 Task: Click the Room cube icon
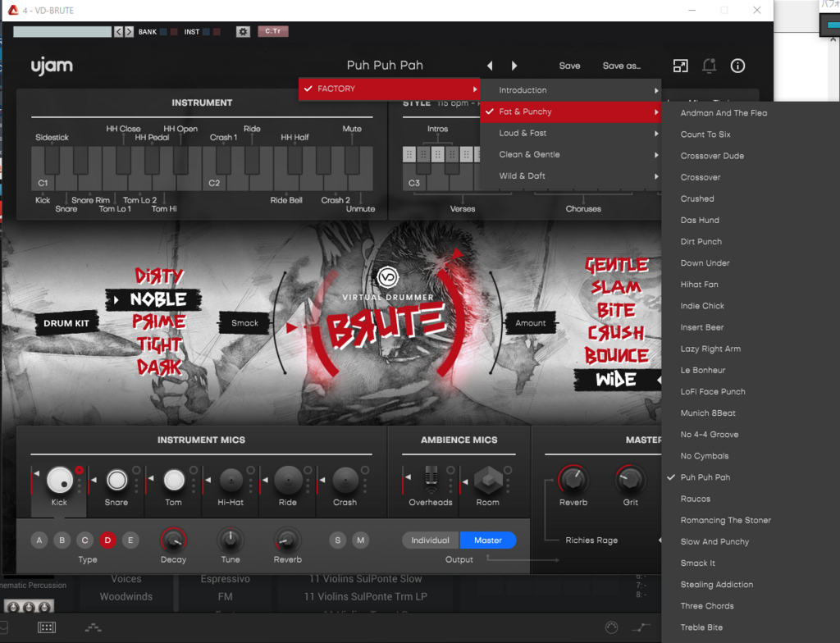point(488,479)
